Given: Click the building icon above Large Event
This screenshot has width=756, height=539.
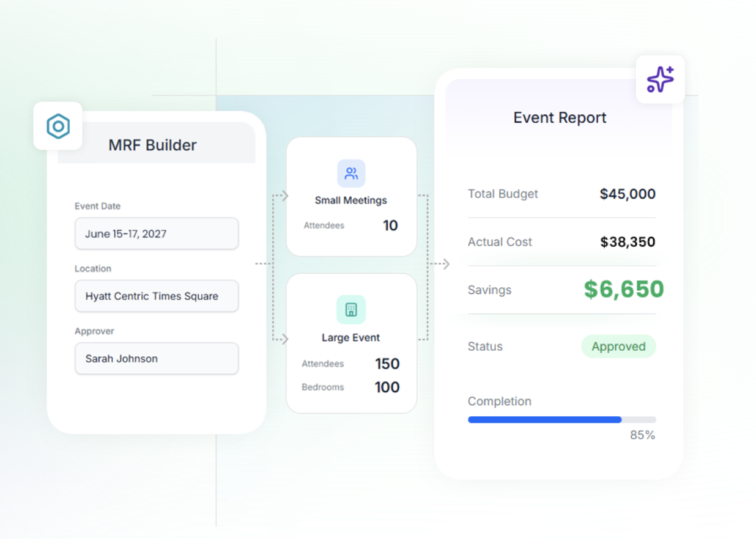Looking at the screenshot, I should [351, 309].
